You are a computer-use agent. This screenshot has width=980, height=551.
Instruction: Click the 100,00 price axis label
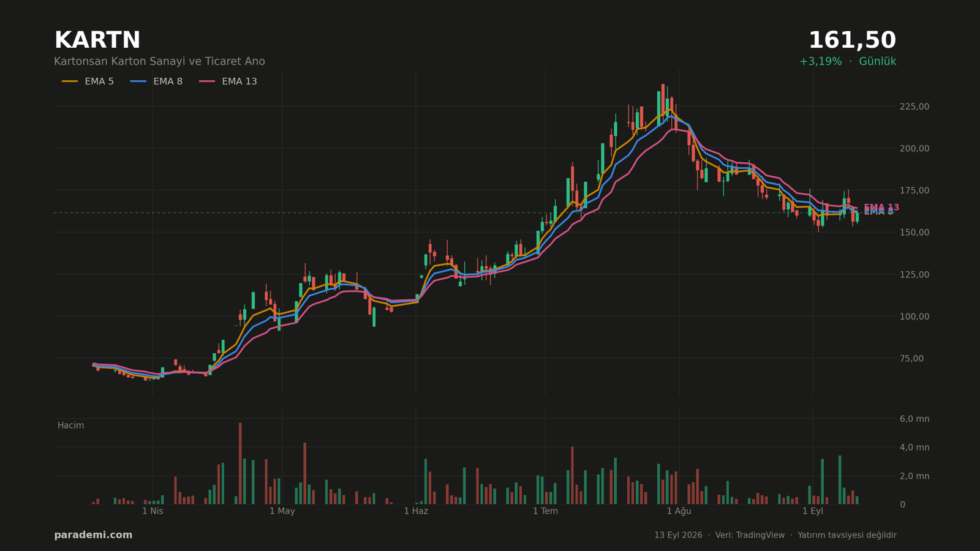[x=914, y=317]
